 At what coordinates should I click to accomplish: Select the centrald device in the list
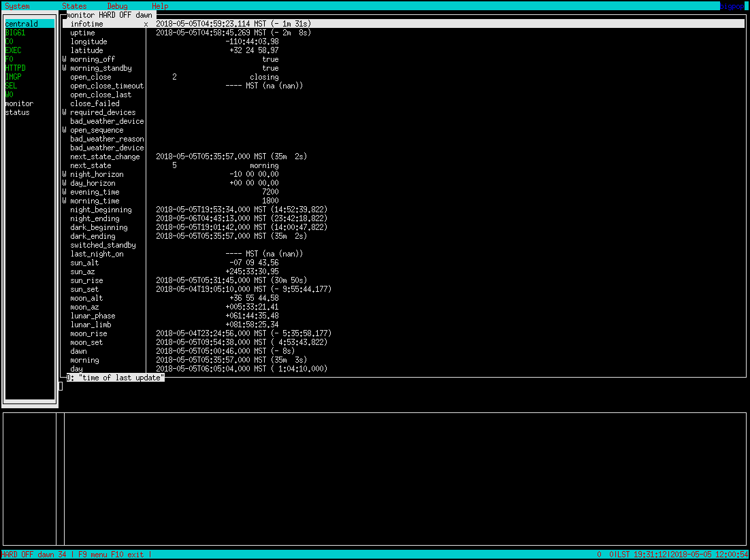point(22,24)
